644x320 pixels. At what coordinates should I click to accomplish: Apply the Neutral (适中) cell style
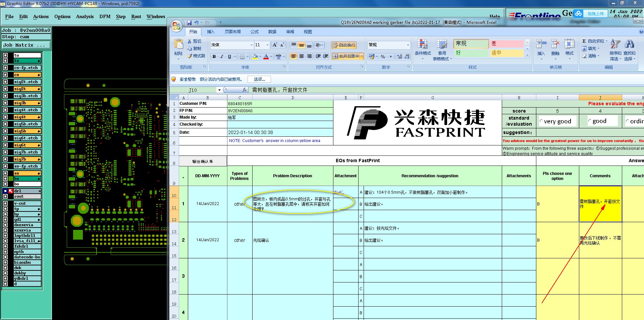point(506,53)
